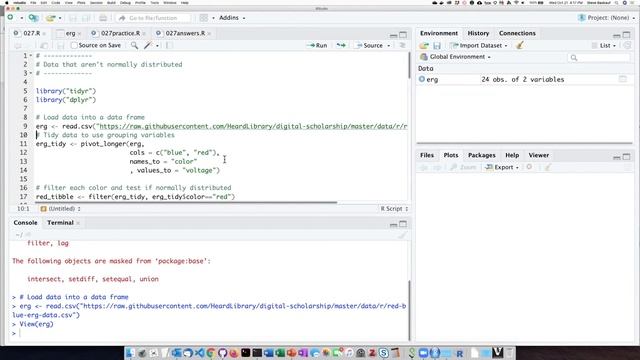Open the New File dropdown arrow
This screenshot has width=640, height=360.
pyautogui.click(x=21, y=18)
